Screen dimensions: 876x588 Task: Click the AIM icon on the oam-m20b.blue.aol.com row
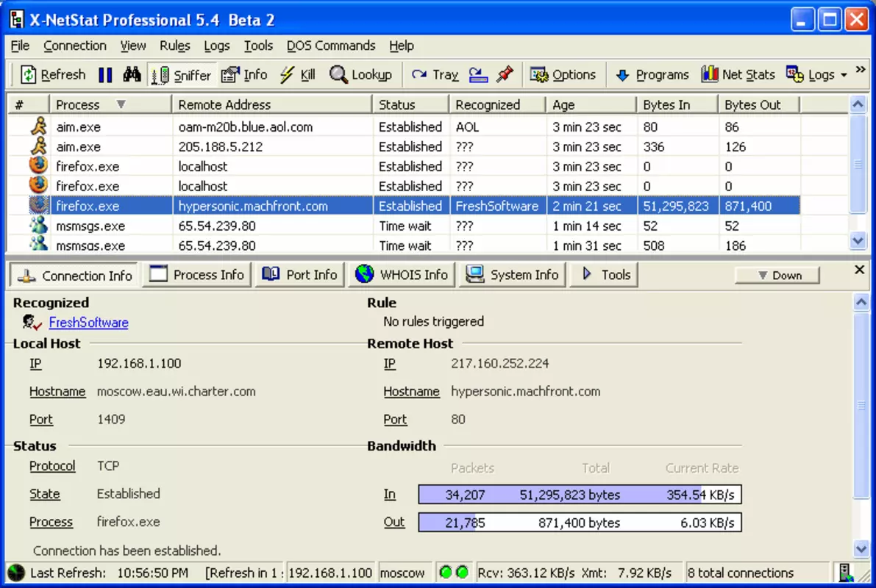click(x=38, y=126)
